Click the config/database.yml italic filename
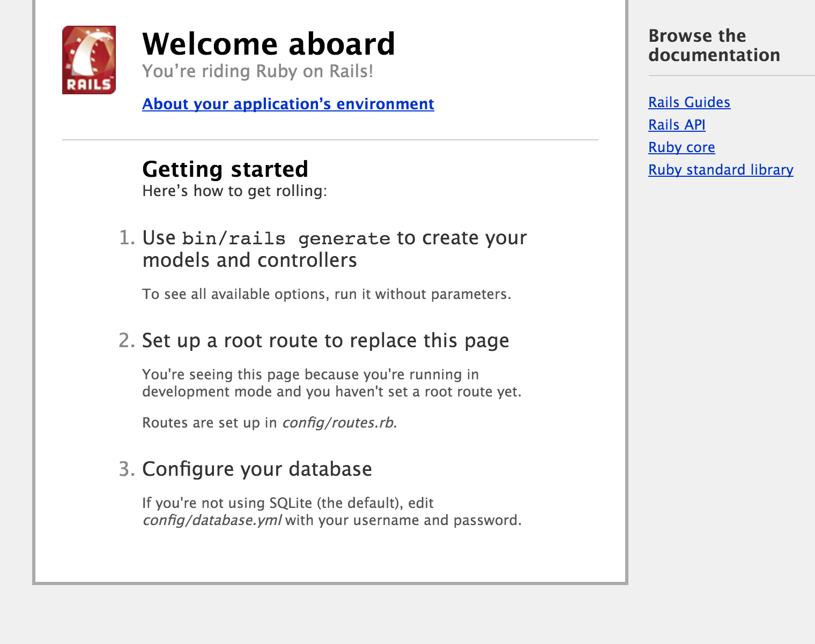The width and height of the screenshot is (815, 644). coord(212,520)
